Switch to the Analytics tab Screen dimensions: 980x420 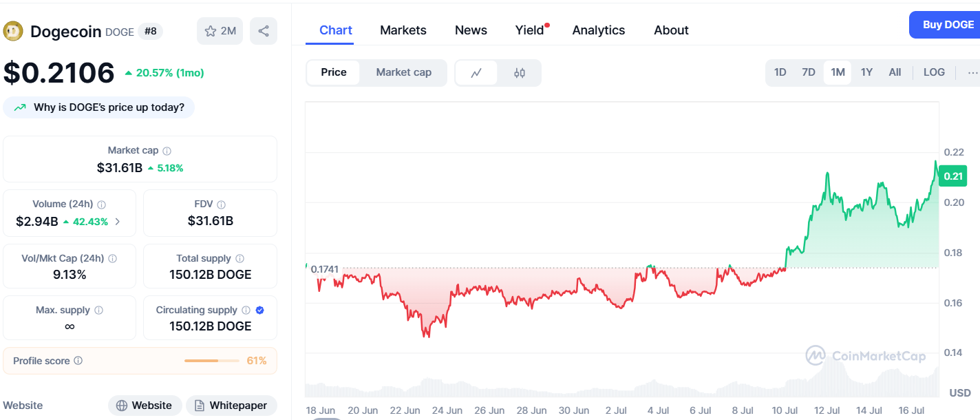click(x=599, y=30)
